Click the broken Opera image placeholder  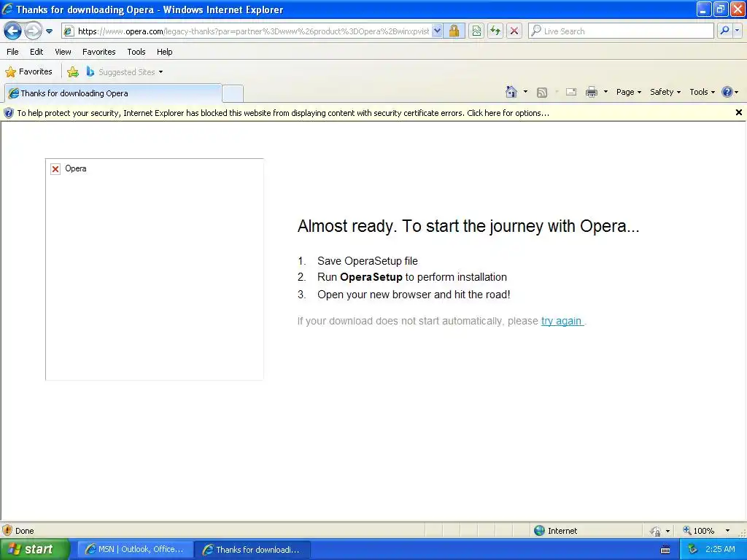pos(155,270)
